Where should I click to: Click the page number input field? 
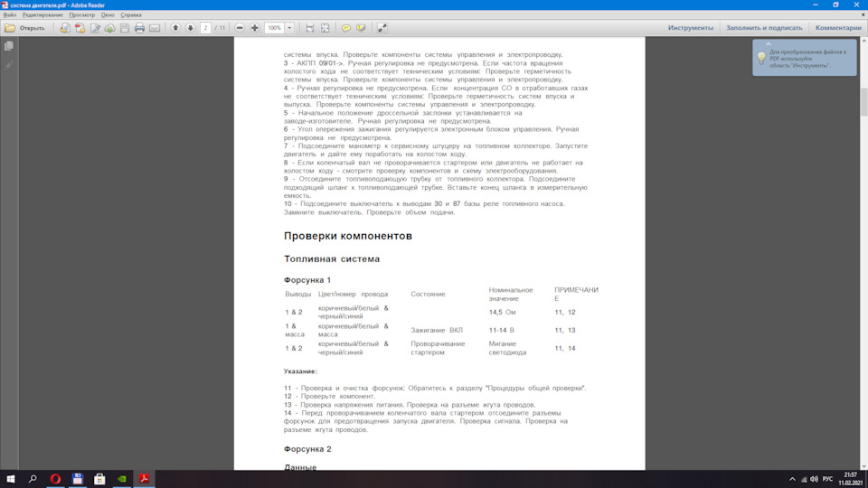(205, 28)
